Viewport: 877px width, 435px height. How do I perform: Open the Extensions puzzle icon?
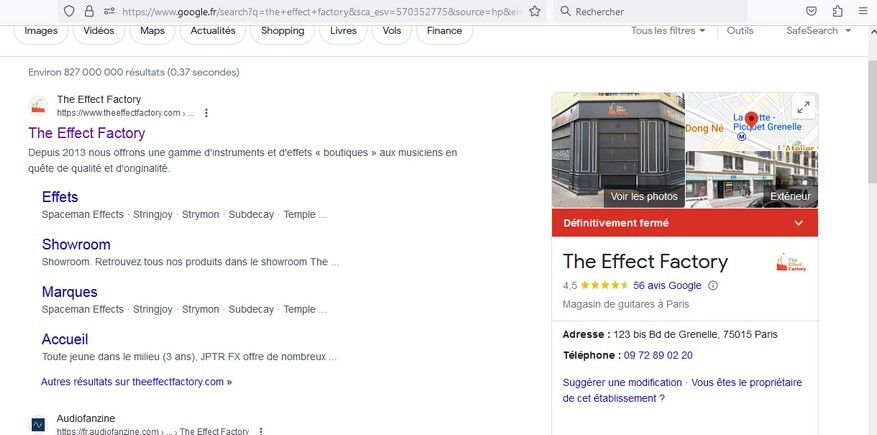pyautogui.click(x=837, y=11)
